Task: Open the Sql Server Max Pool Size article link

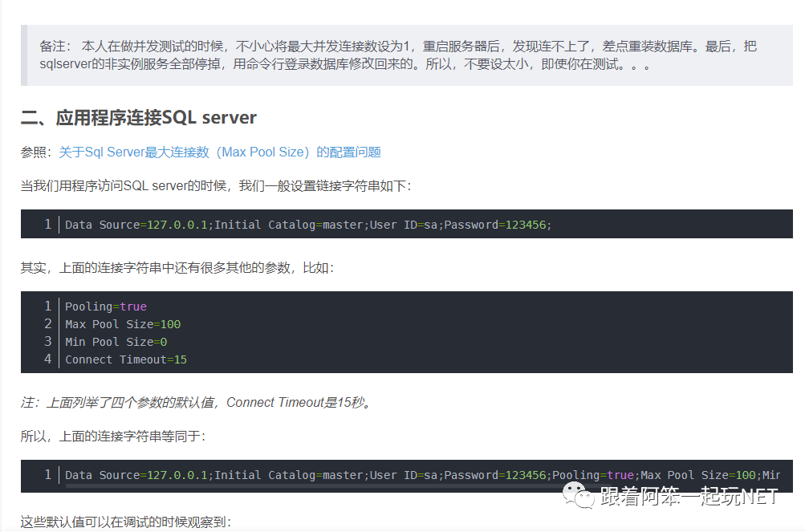Action: pos(220,152)
